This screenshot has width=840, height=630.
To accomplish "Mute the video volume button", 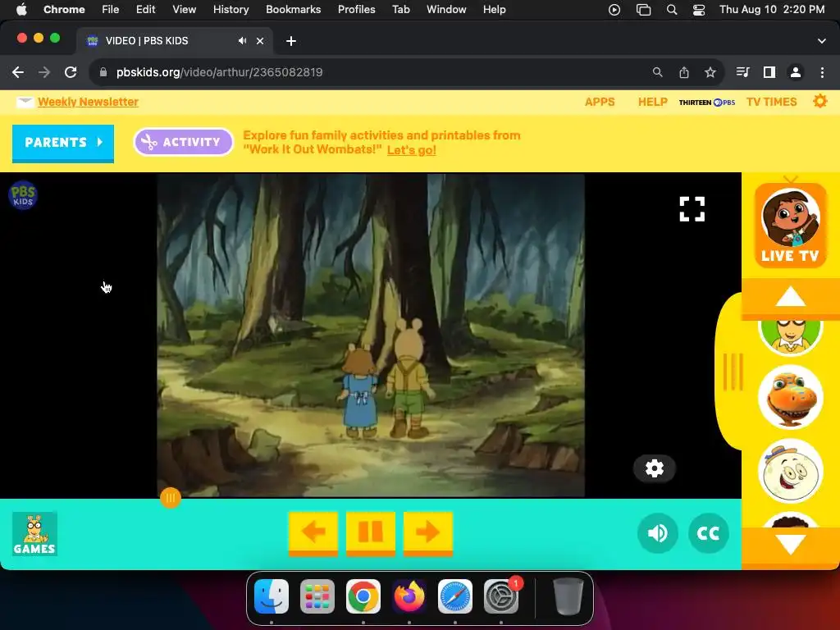I will click(657, 533).
